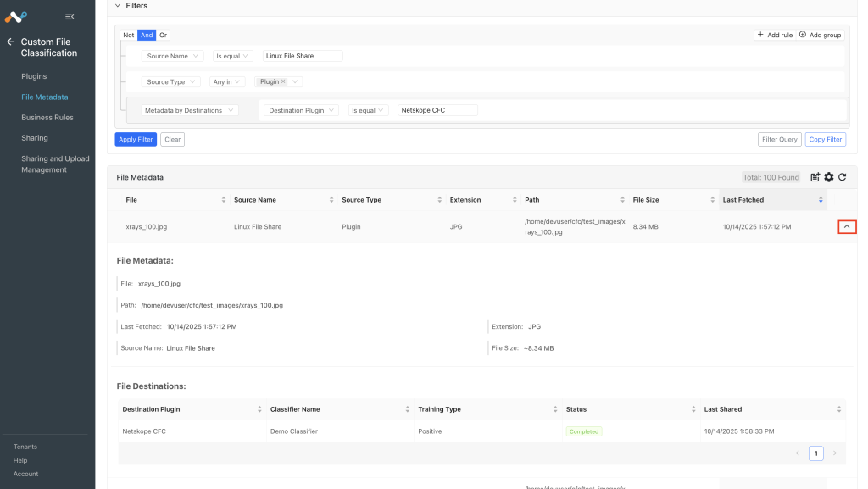868x489 pixels.
Task: Edit the Linux File Share value field
Action: 303,56
